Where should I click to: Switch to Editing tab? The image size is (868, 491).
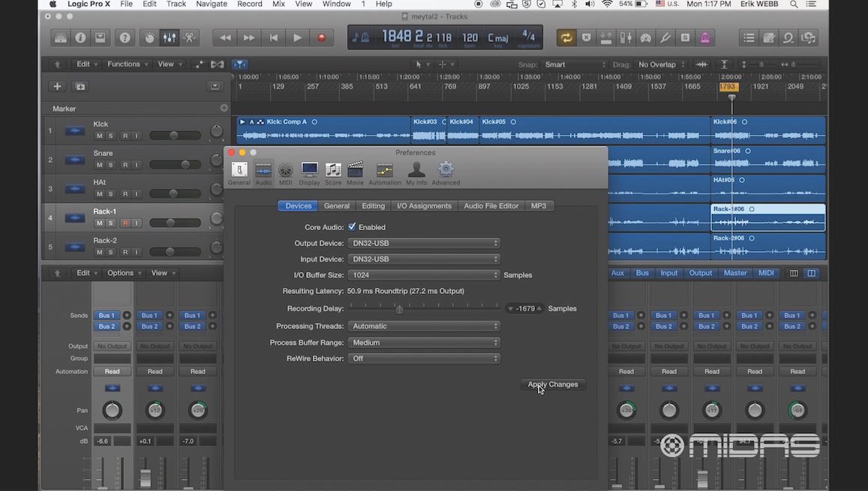click(x=373, y=205)
